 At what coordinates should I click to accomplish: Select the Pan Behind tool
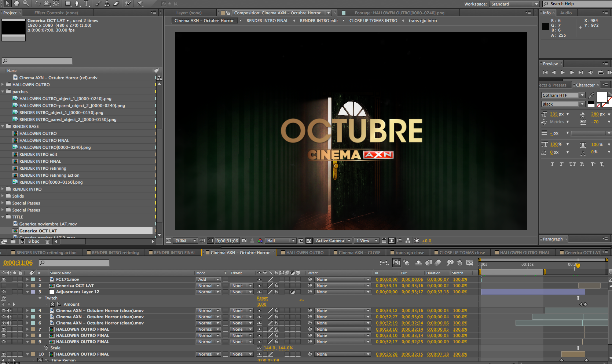(56, 3)
